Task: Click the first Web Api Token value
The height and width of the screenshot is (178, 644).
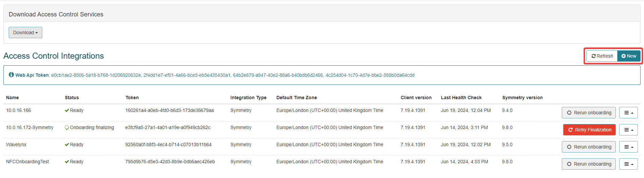Action: pos(96,75)
